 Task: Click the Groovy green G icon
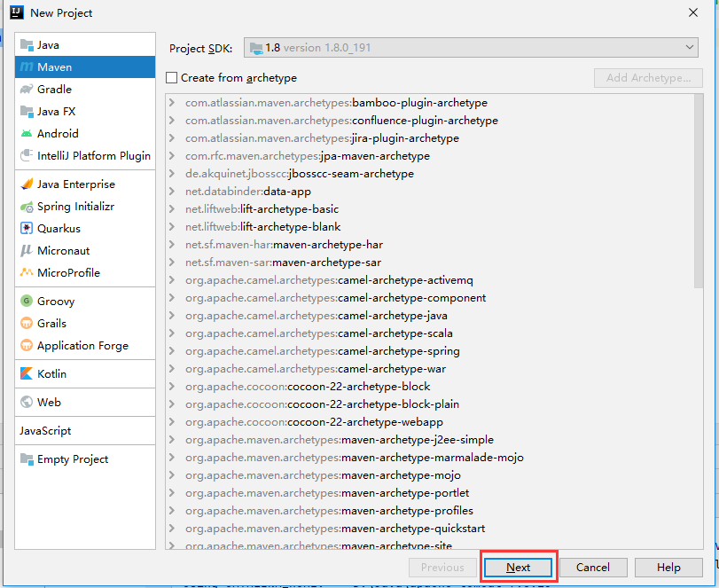pos(27,301)
